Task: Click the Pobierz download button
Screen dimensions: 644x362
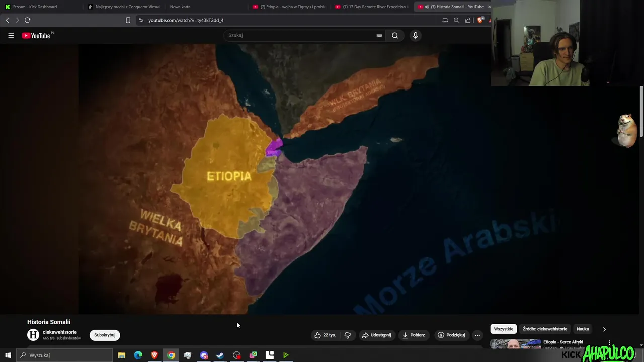Action: click(x=413, y=335)
